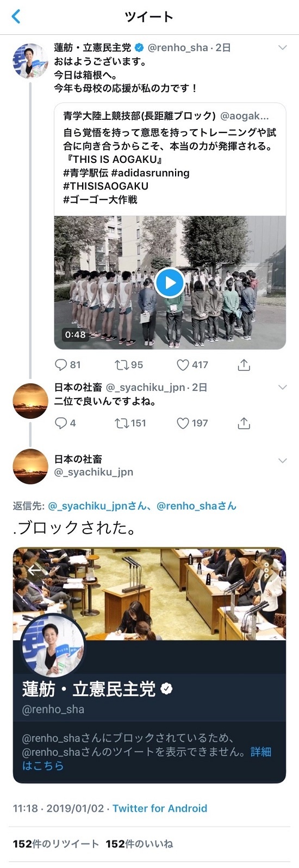
Task: Share the 二位で良いんですよね tweet
Action: pyautogui.click(x=244, y=423)
